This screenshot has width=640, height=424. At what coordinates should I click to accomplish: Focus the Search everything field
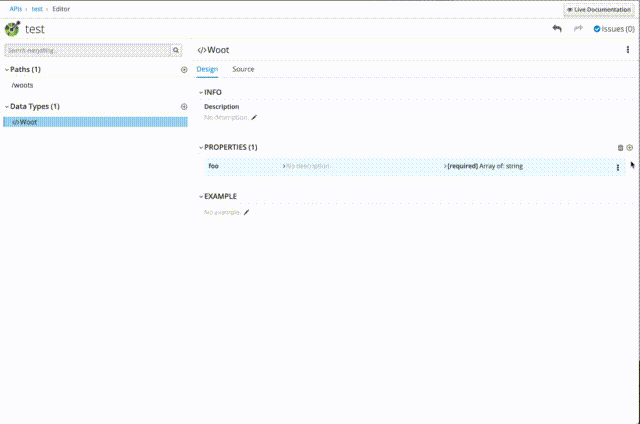pos(88,50)
